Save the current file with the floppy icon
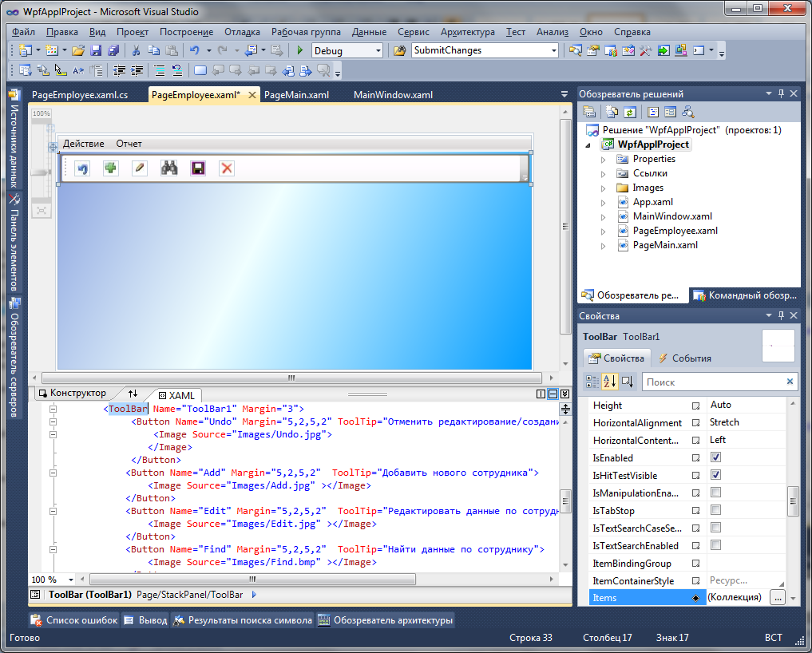812x653 pixels. click(96, 50)
